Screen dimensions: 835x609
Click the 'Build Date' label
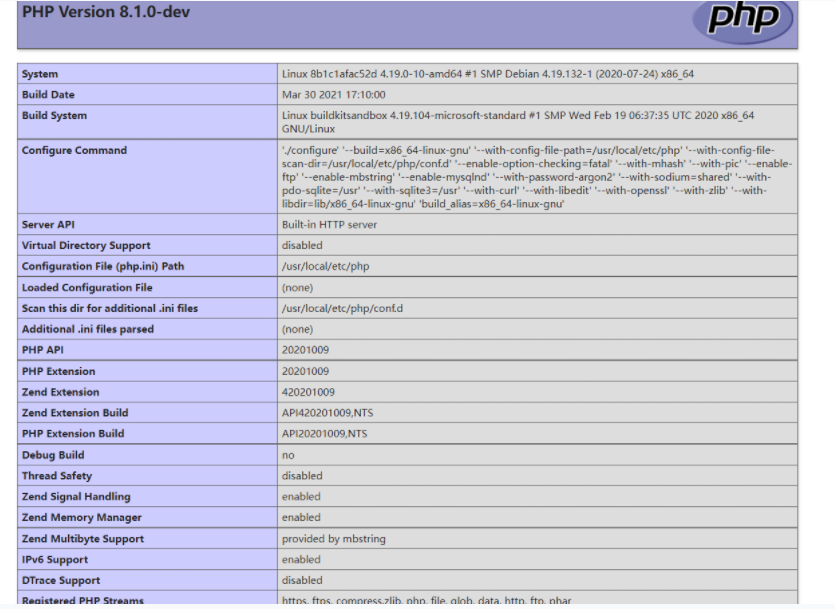coord(48,95)
